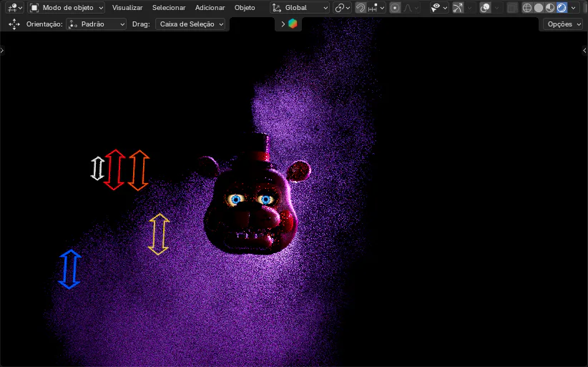Toggle snapping with the magnet icon
The width and height of the screenshot is (588, 367).
pos(361,7)
